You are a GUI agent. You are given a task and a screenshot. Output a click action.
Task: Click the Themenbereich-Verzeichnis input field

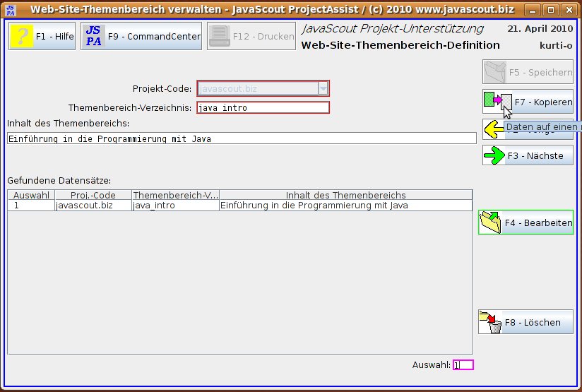click(263, 108)
